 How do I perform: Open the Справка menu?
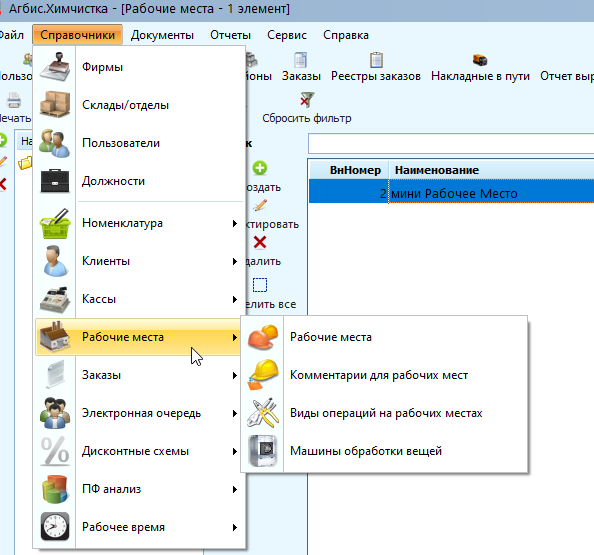click(345, 35)
